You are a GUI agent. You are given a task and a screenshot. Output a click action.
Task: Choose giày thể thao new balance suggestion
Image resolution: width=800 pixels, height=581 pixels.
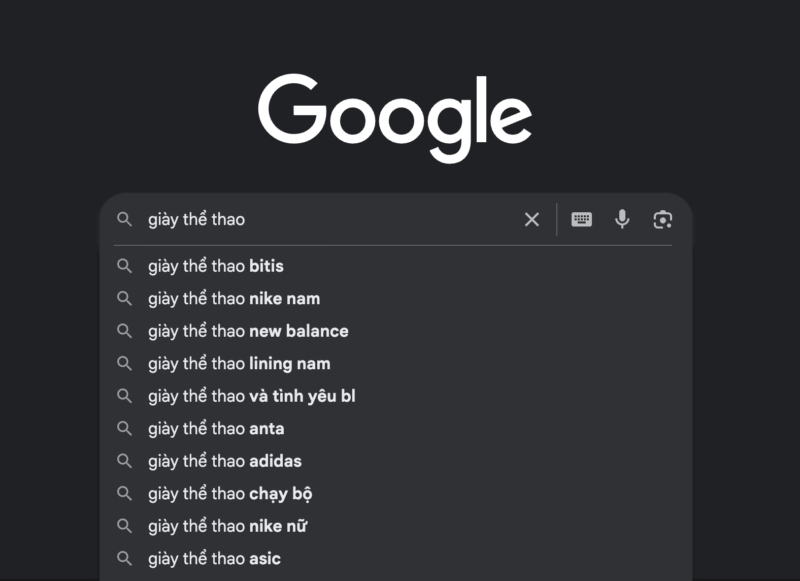point(248,331)
